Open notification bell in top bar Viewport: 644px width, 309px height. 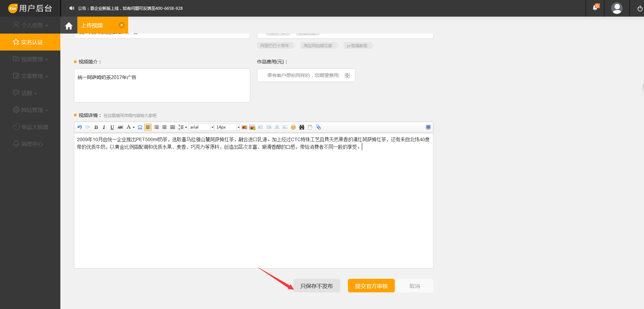point(595,8)
